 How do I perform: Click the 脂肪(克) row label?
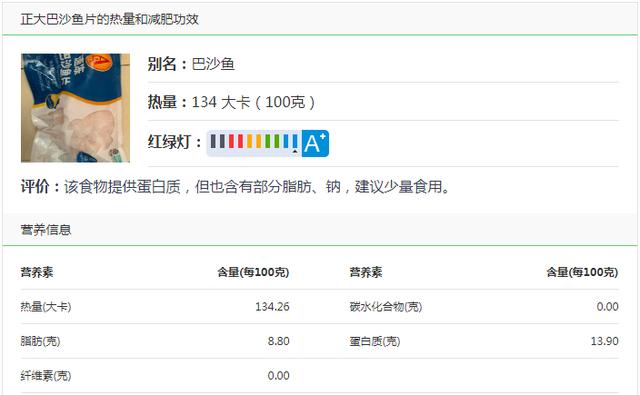pyautogui.click(x=40, y=341)
